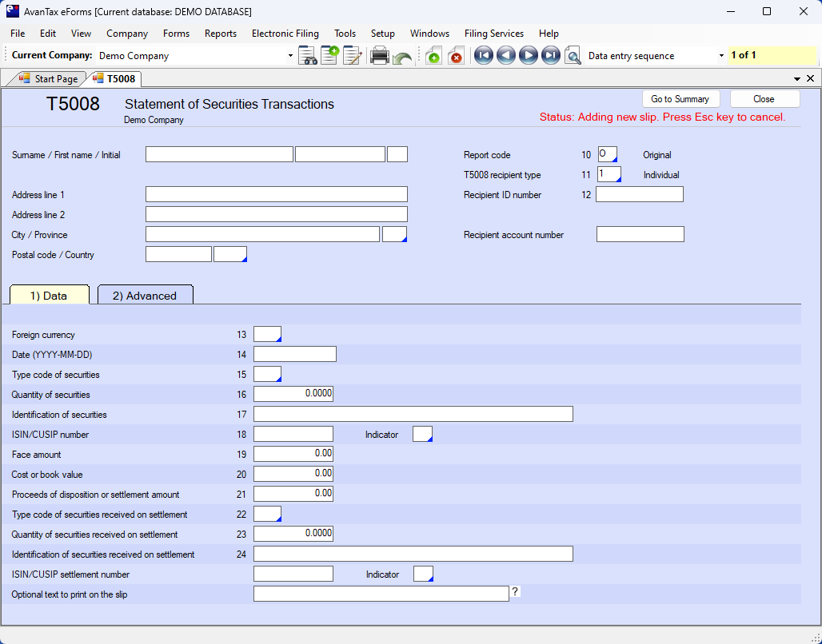
Task: Expand the Report code selector
Action: [608, 155]
